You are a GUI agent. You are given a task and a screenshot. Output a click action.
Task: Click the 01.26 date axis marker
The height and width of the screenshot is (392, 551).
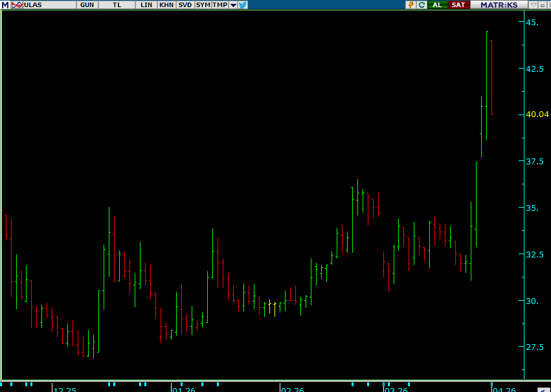[x=184, y=389]
